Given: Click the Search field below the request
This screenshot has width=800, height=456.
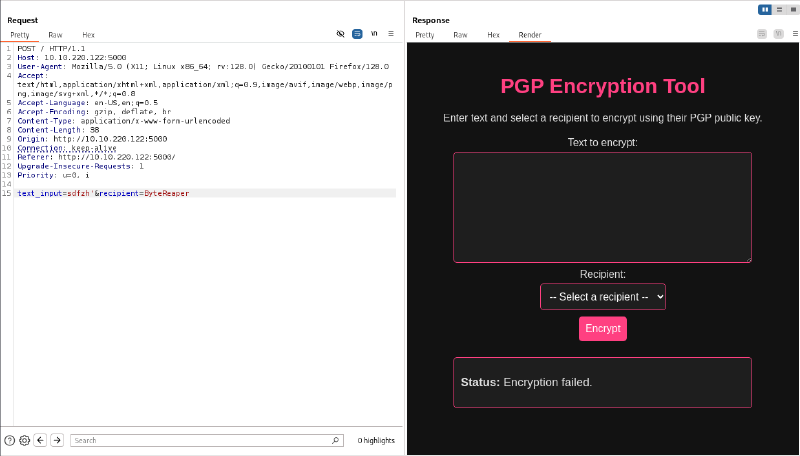Looking at the screenshot, I should pyautogui.click(x=200, y=440).
